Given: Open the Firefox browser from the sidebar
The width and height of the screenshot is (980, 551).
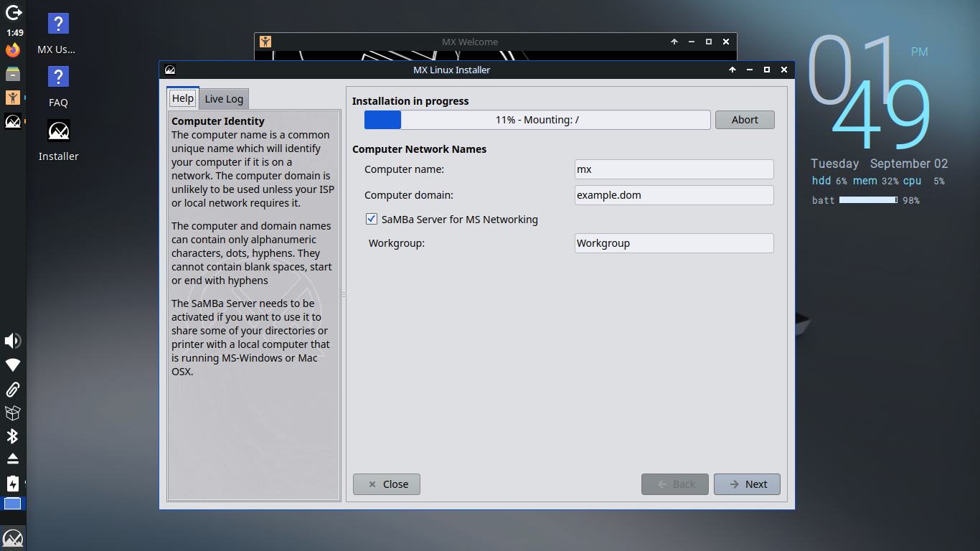Looking at the screenshot, I should [12, 50].
